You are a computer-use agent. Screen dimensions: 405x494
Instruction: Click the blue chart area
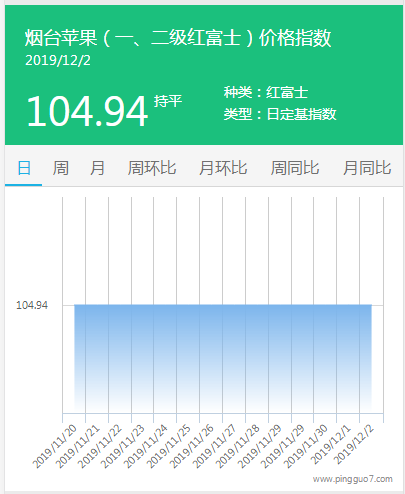[x=223, y=358]
